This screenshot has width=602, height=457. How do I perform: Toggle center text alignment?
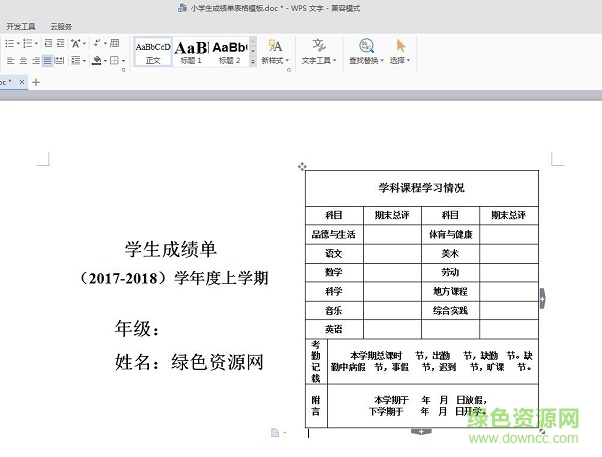click(22, 61)
